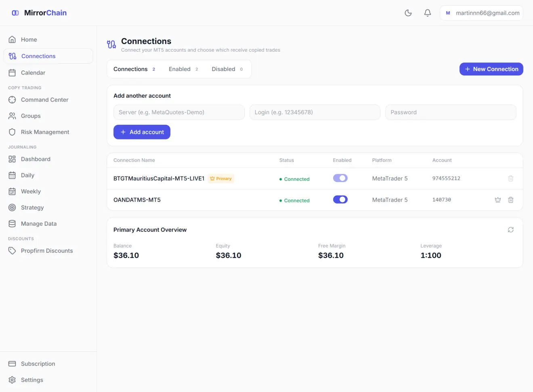Click the Settings gear icon

click(x=12, y=380)
